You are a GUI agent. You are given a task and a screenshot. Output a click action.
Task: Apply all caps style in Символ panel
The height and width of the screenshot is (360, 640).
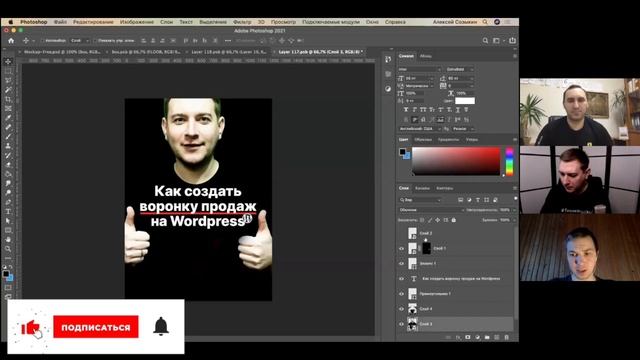pos(423,110)
